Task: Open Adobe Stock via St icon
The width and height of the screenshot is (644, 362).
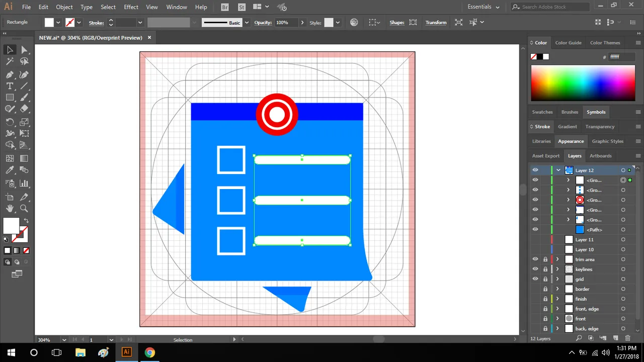Action: tap(242, 7)
